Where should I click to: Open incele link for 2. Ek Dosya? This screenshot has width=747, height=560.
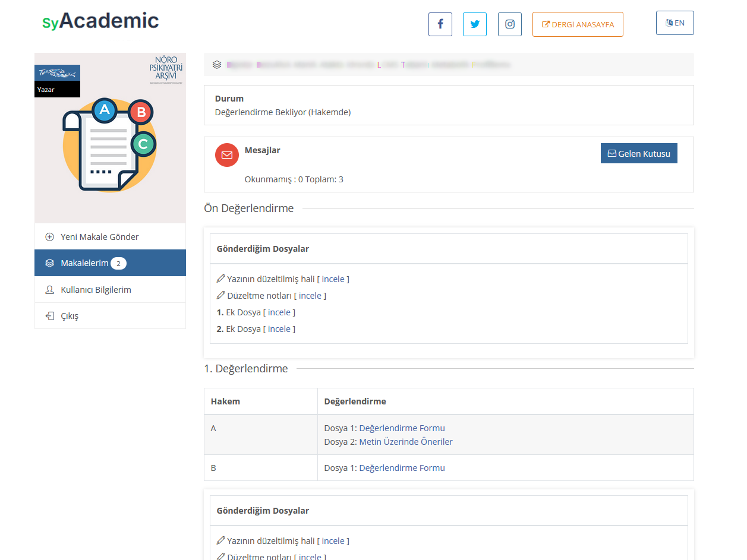point(279,329)
